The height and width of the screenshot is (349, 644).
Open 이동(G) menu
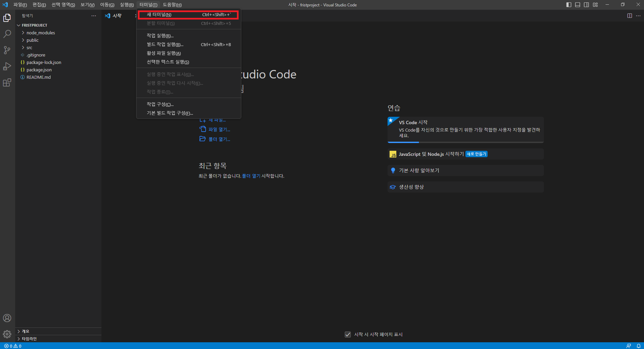point(107,5)
